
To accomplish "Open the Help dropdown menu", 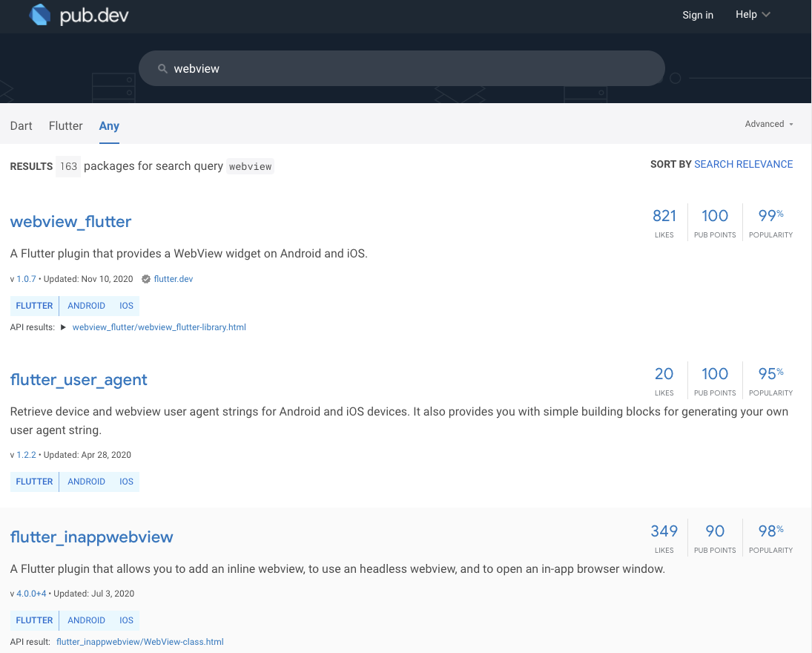I will click(x=753, y=15).
